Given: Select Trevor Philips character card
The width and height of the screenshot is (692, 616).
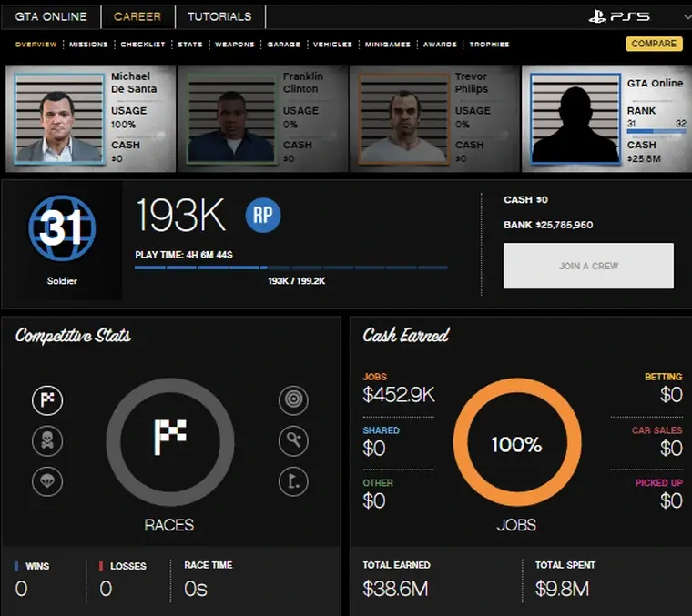Looking at the screenshot, I should tap(434, 118).
